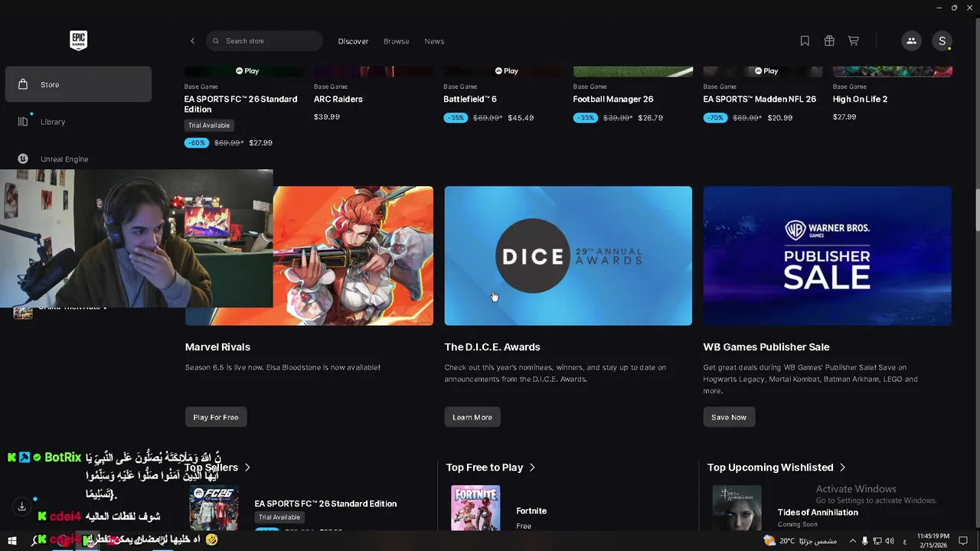Open the downloads arrow icon in the sidebar

21,507
